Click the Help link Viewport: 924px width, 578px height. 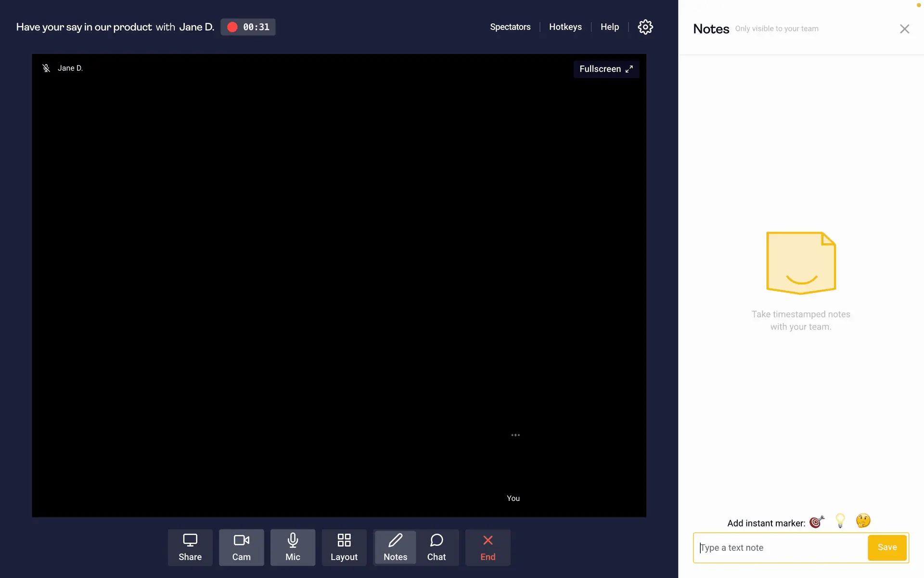[609, 27]
